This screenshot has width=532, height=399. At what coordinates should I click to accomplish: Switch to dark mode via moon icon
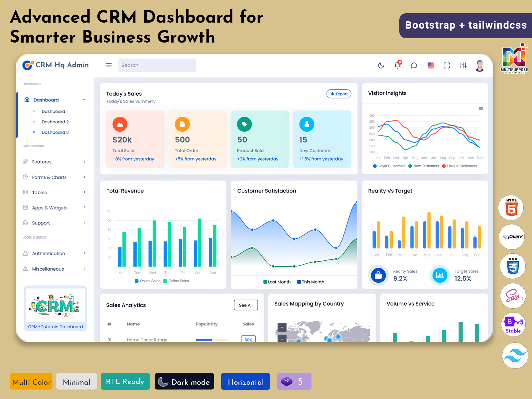click(381, 66)
